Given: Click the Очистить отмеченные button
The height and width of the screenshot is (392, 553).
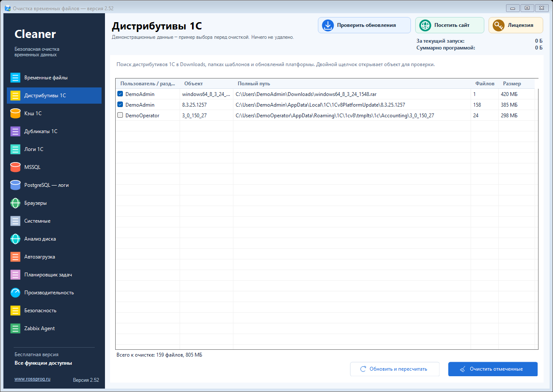Looking at the screenshot, I should coord(493,369).
